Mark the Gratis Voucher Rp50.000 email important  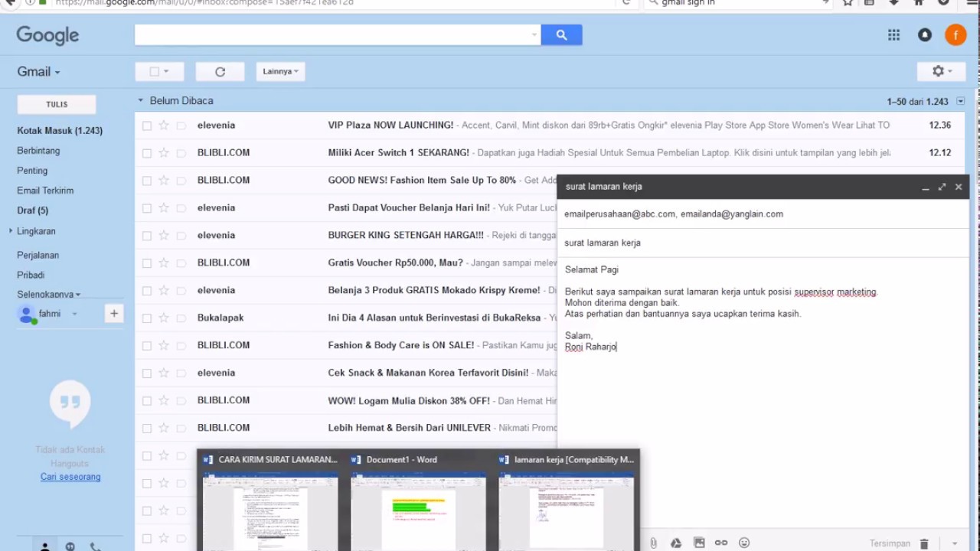tap(181, 262)
